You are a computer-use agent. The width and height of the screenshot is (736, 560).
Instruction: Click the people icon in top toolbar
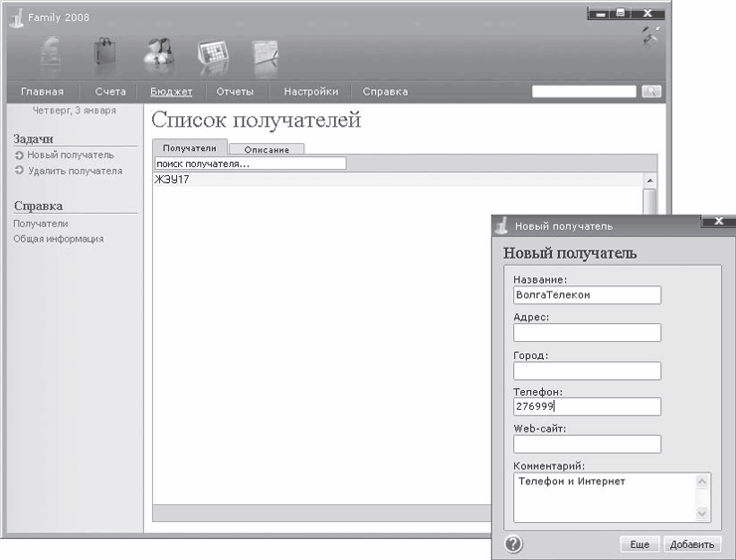click(x=158, y=53)
